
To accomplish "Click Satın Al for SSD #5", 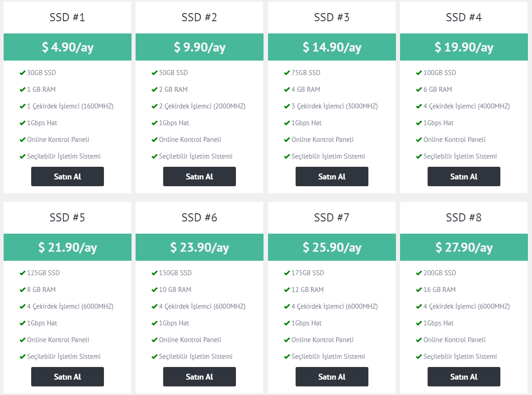I will pos(67,376).
